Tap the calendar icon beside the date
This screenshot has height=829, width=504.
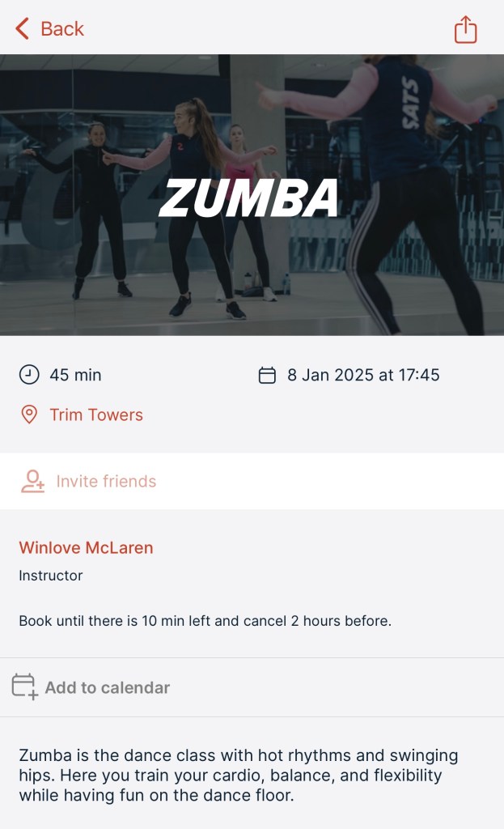pyautogui.click(x=267, y=376)
